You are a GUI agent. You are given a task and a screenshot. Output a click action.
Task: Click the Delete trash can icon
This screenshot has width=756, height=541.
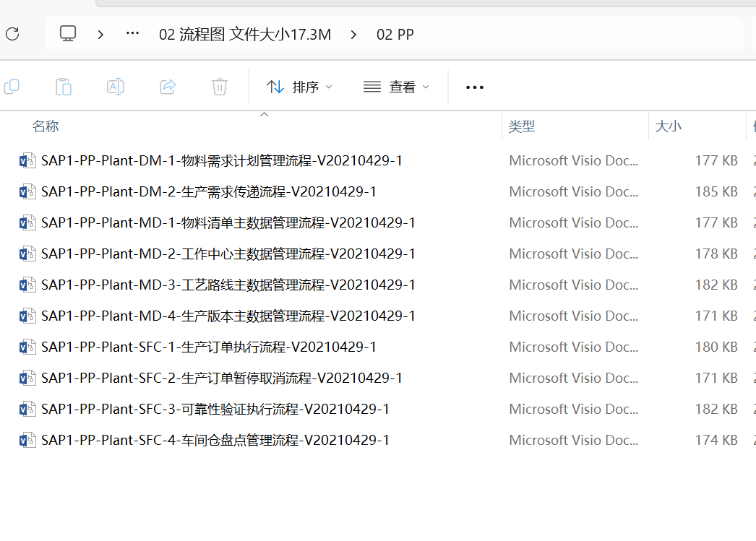(x=220, y=87)
